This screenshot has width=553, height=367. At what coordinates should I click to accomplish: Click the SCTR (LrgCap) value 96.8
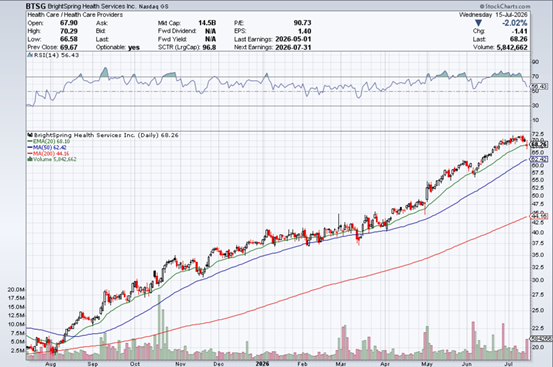click(209, 47)
